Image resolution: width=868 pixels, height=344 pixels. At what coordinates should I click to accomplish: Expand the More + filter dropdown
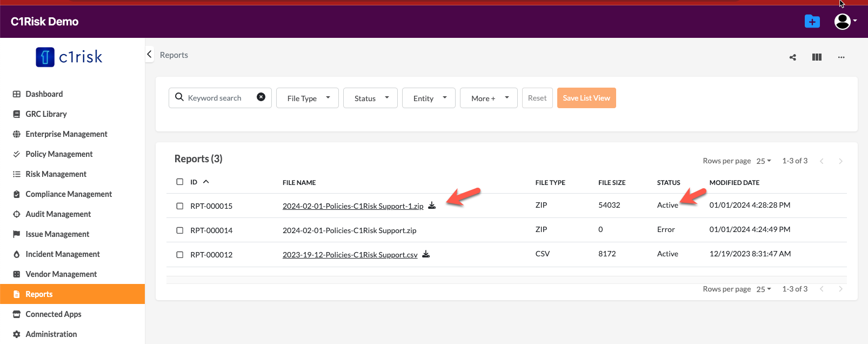pyautogui.click(x=489, y=98)
